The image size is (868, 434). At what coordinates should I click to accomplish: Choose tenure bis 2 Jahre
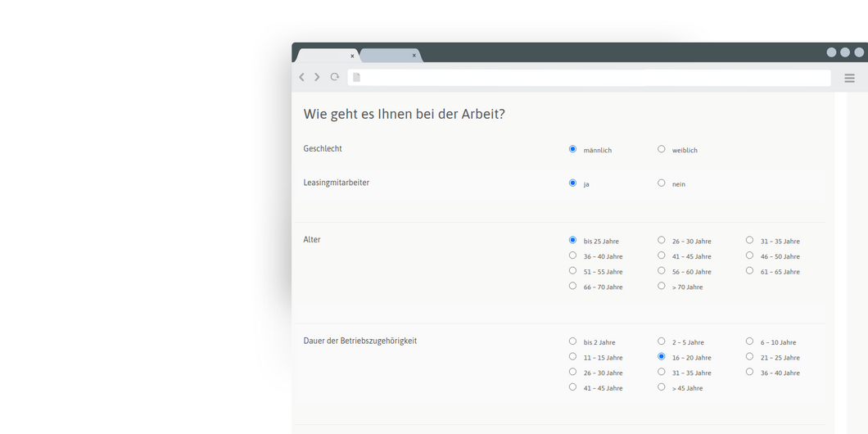tap(572, 341)
